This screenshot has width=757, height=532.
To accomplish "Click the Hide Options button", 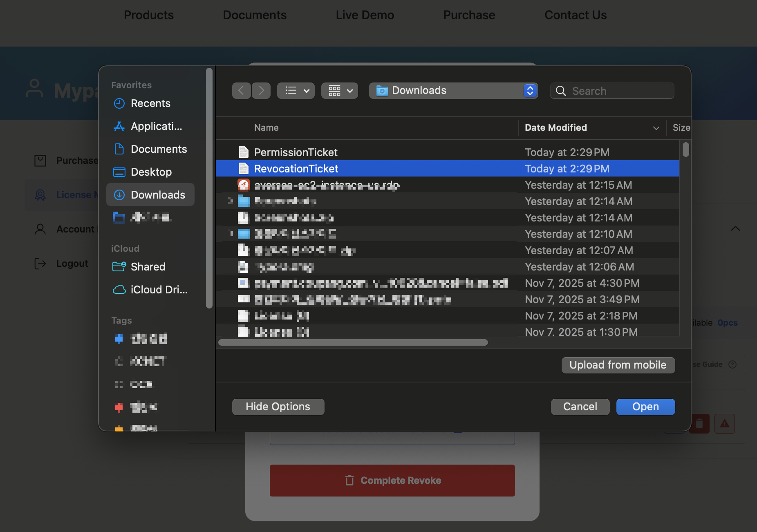I will [x=278, y=407].
